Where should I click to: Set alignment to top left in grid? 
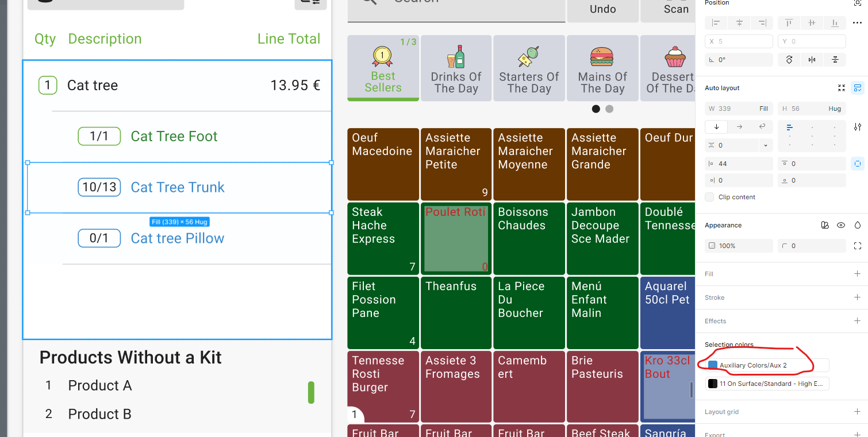[x=789, y=127]
